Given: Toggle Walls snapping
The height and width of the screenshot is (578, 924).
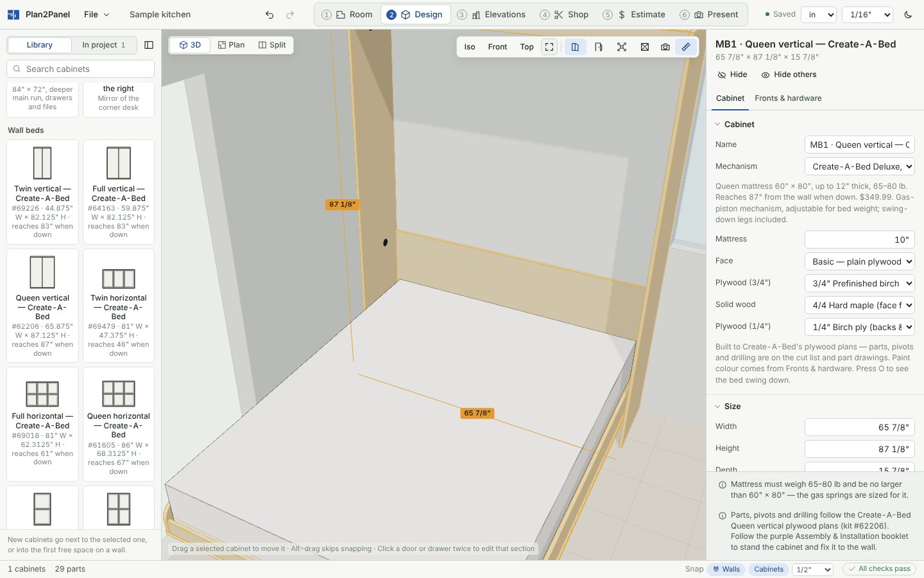Looking at the screenshot, I should [726, 569].
